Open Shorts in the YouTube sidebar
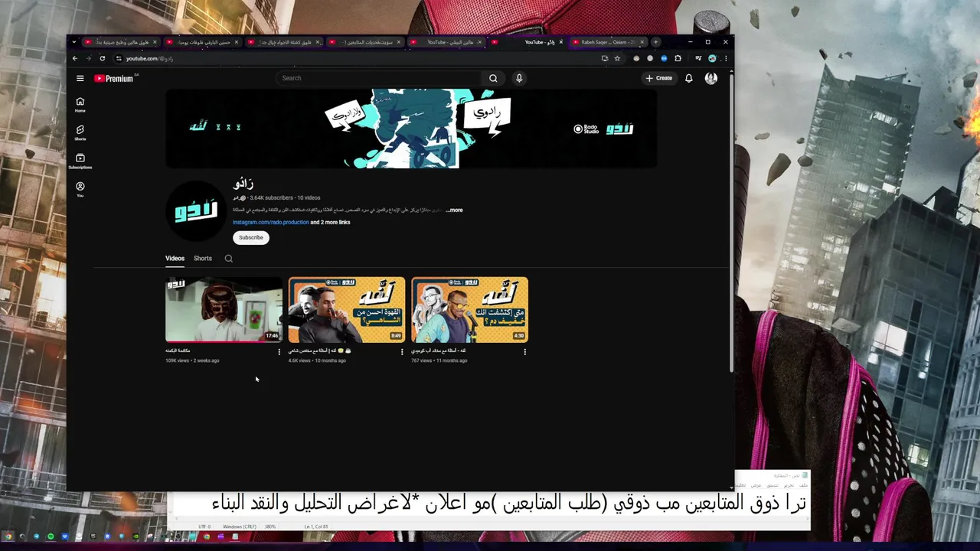The height and width of the screenshot is (551, 980). click(80, 133)
